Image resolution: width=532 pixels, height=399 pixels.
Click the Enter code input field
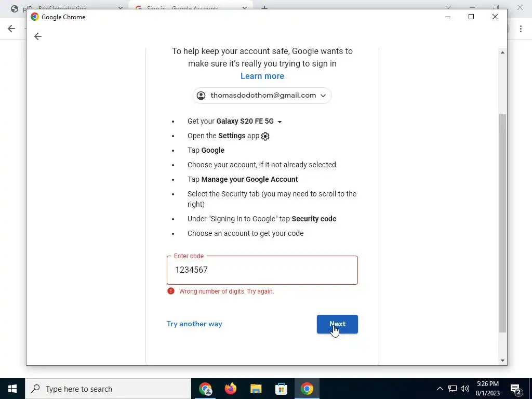[262, 270]
